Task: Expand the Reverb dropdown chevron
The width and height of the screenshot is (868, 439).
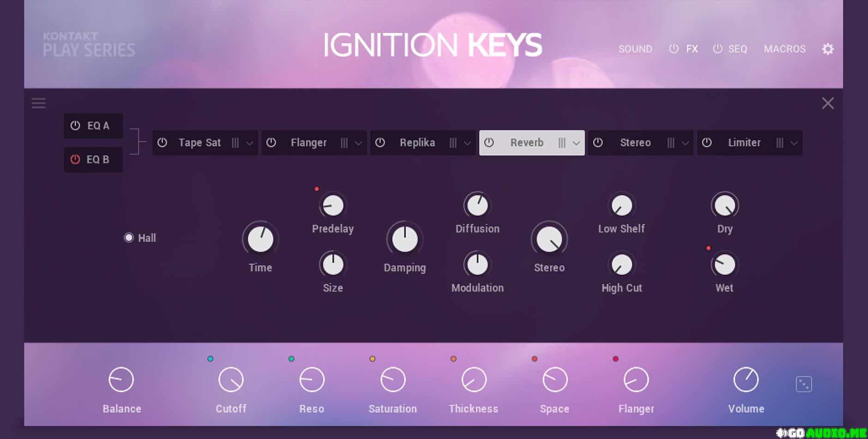Action: 577,143
